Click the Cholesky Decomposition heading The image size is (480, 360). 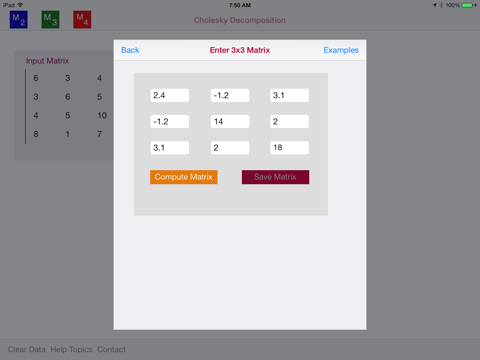pyautogui.click(x=240, y=20)
